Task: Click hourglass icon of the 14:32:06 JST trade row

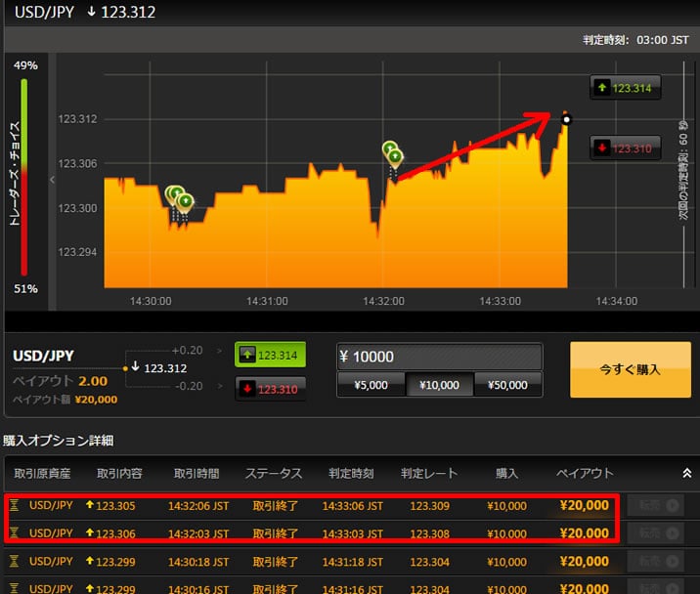Action: click(x=14, y=505)
